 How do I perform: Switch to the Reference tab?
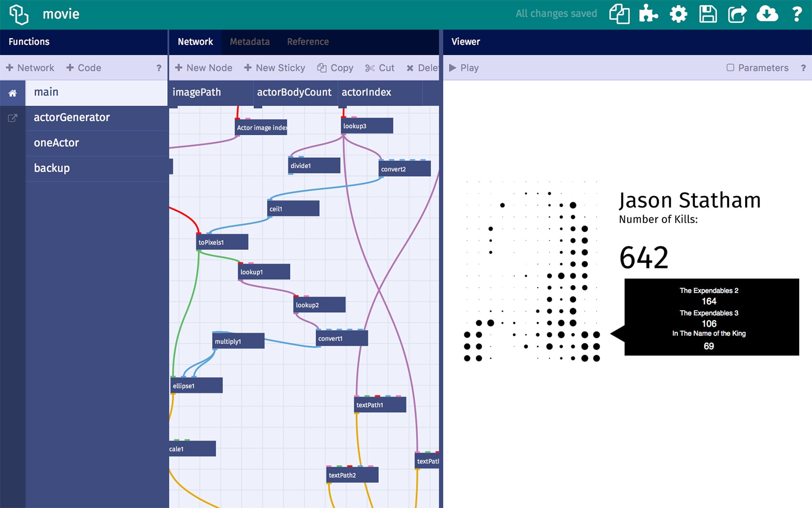click(308, 42)
